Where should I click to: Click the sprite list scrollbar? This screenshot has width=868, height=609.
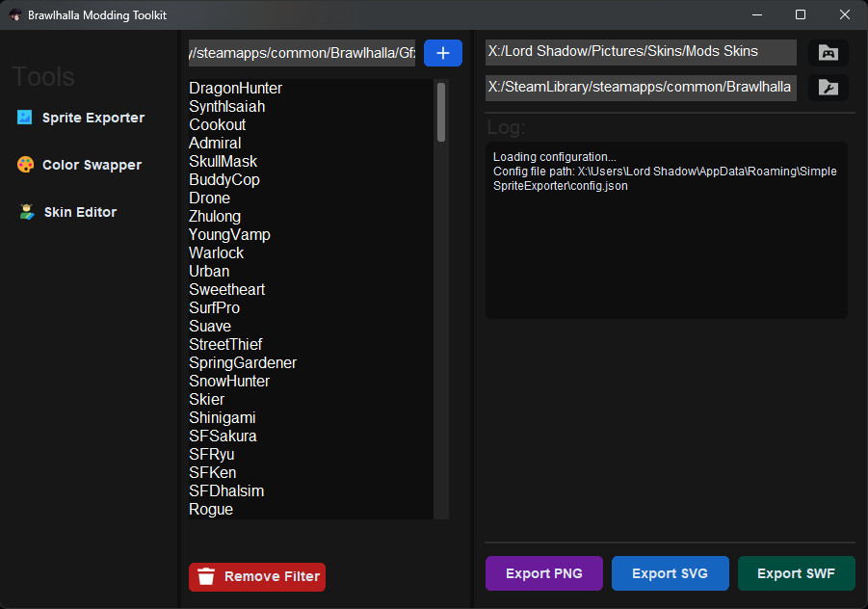[x=441, y=111]
